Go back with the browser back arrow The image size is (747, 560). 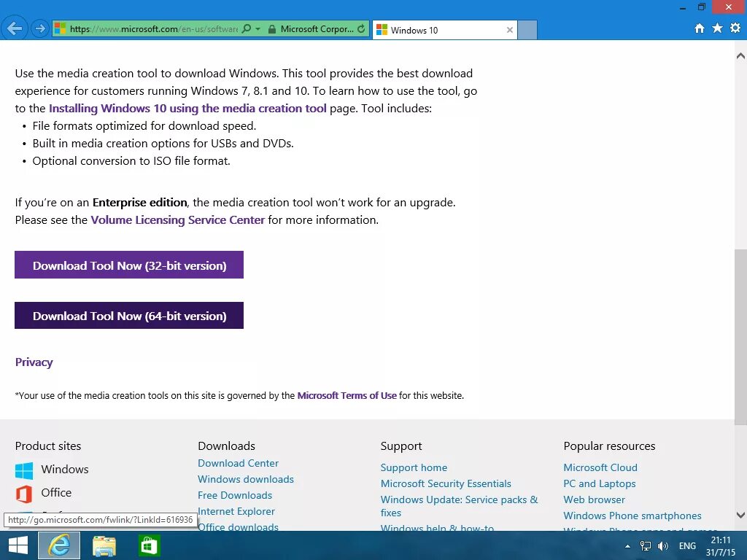(x=15, y=28)
